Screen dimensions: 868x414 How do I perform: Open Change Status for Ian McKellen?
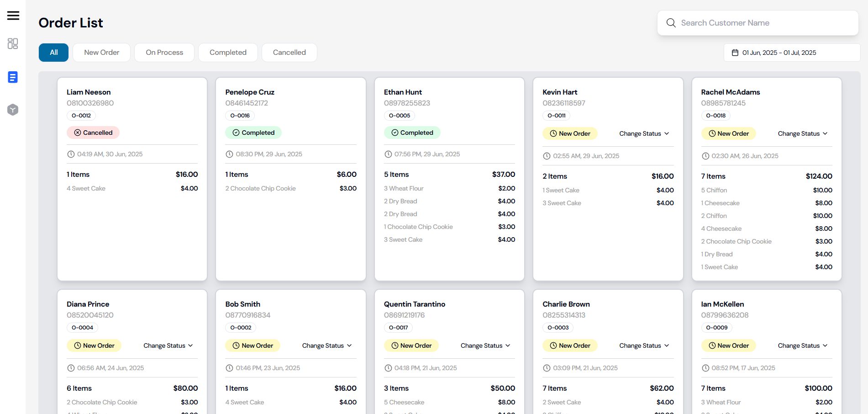803,345
